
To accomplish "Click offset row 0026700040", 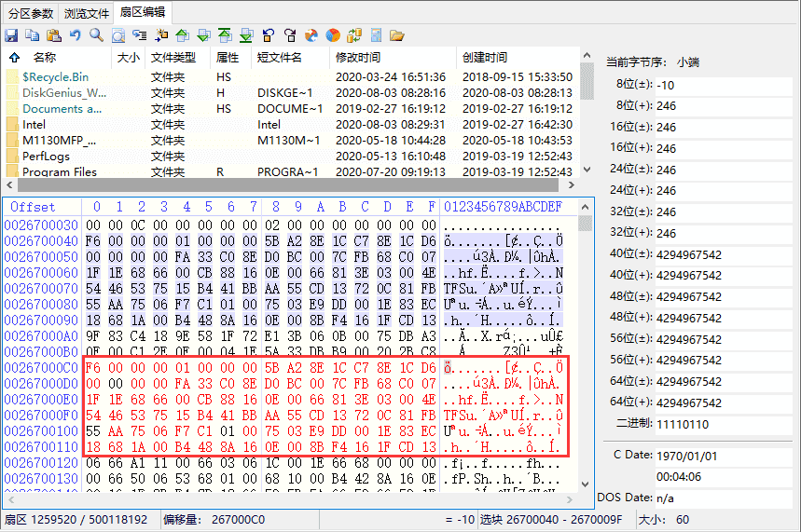I will [x=41, y=241].
